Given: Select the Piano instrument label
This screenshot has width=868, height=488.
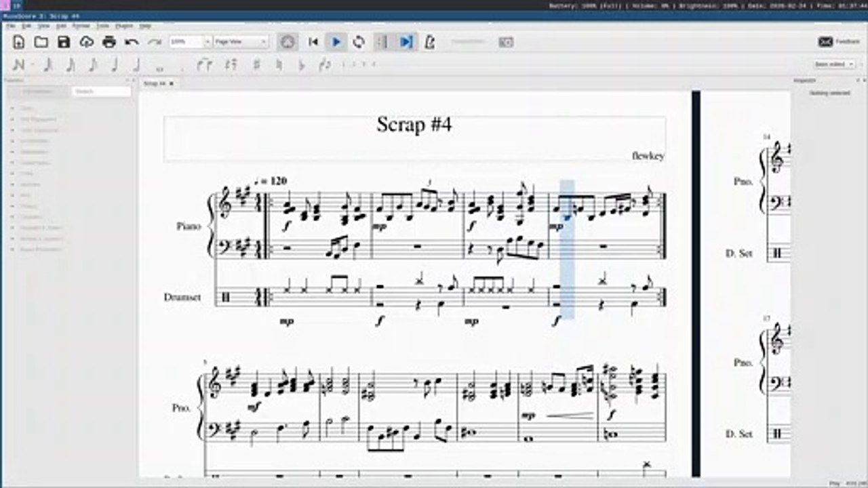Looking at the screenshot, I should [189, 226].
